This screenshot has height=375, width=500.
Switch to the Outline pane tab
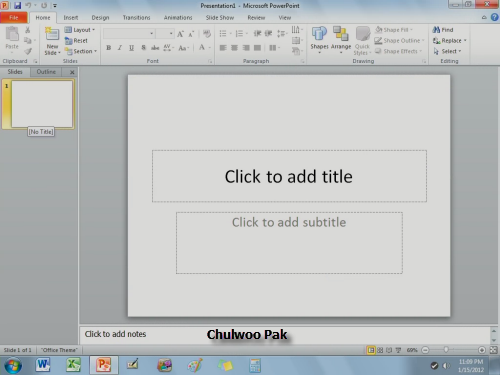46,72
